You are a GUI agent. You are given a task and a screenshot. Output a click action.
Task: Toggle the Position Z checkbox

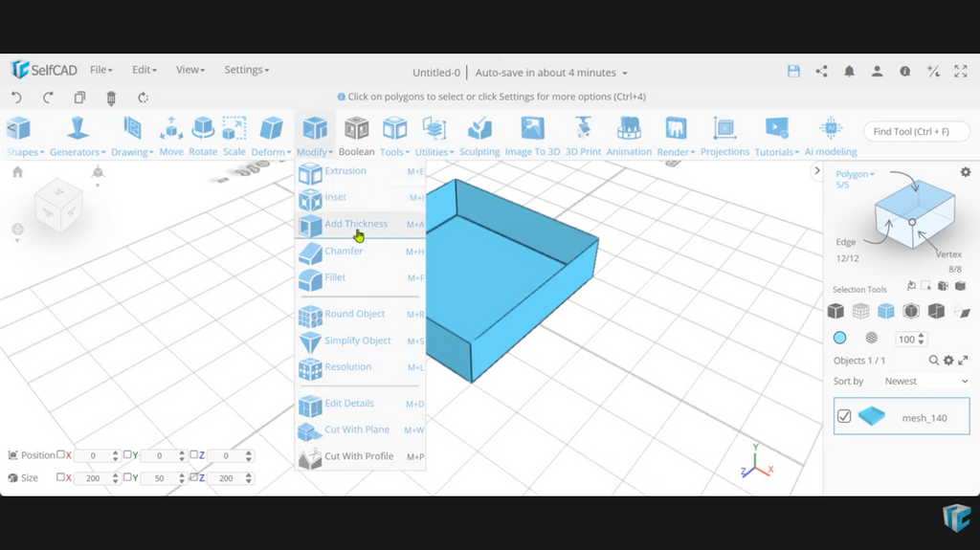193,454
